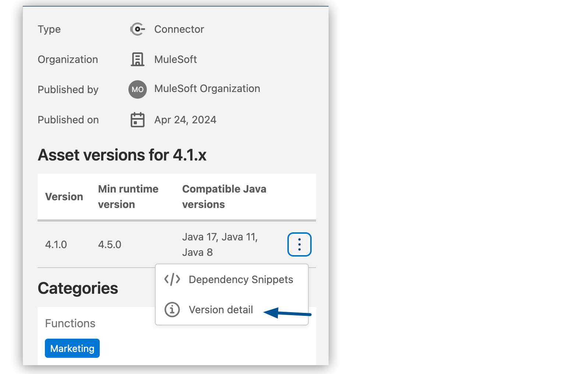The height and width of the screenshot is (374, 588).
Task: Click the Version detail info icon
Action: (x=171, y=310)
